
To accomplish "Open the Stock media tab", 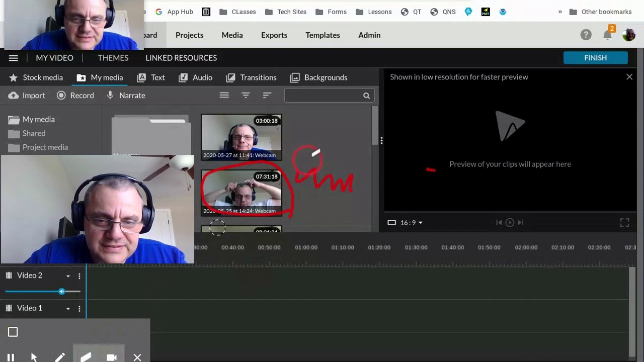I will (36, 77).
